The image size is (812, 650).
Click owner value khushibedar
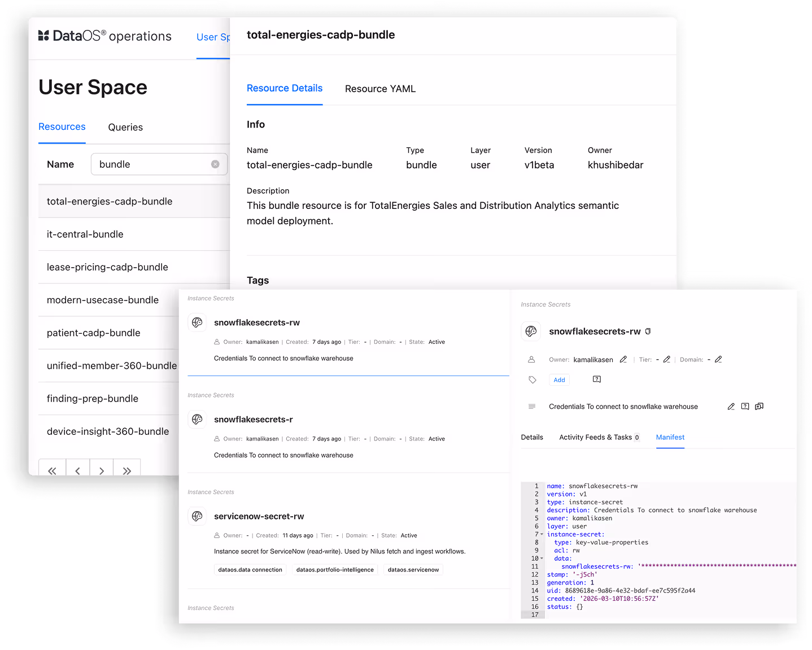point(615,165)
